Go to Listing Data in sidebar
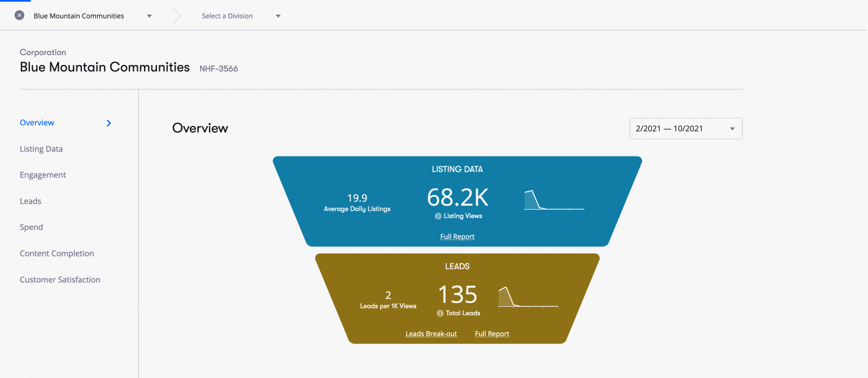This screenshot has width=868, height=378. (41, 149)
